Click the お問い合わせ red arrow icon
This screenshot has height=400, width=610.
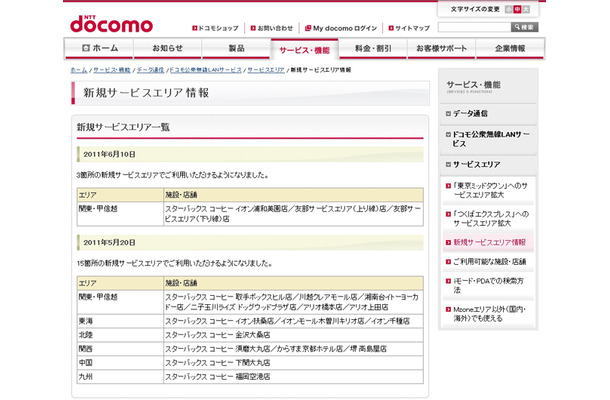253,28
